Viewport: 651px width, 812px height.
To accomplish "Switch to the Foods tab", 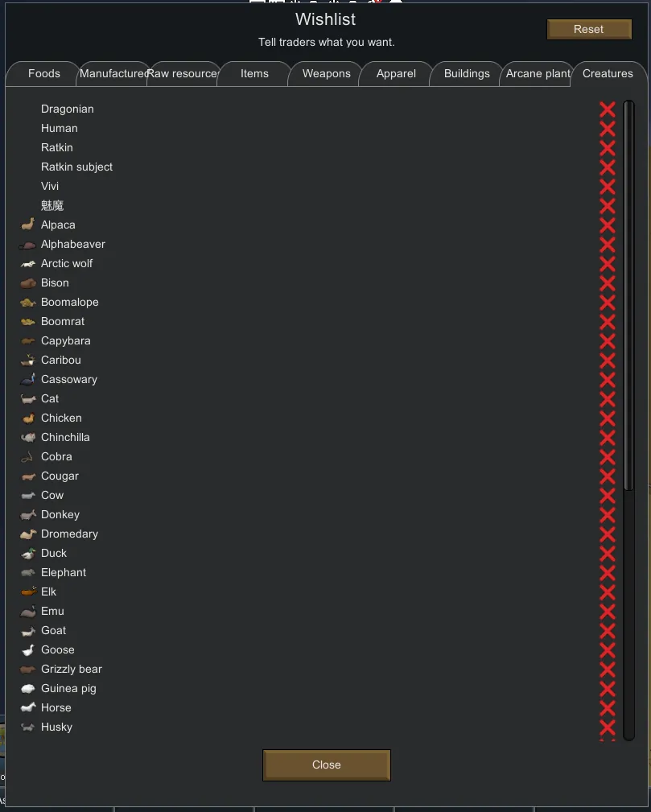I will (43, 73).
